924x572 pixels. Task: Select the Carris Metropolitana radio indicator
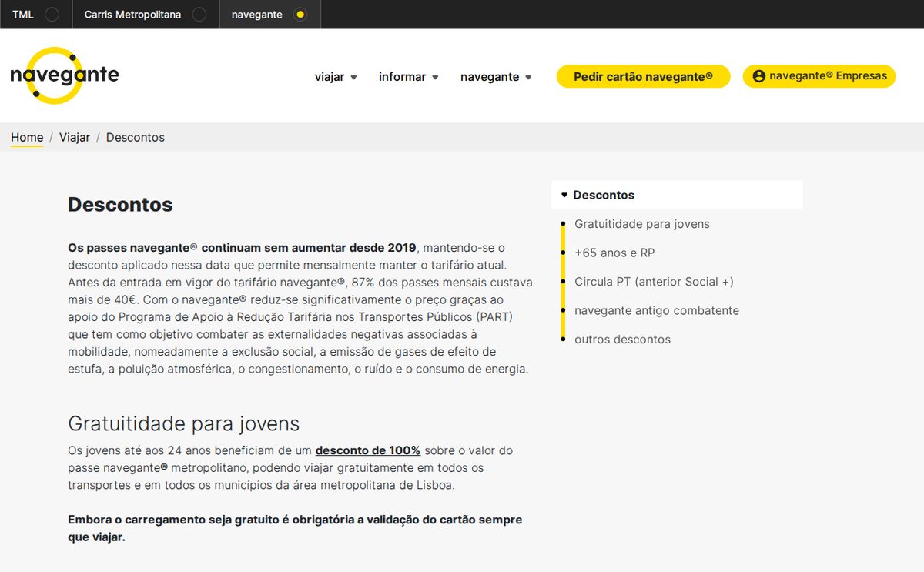[199, 15]
